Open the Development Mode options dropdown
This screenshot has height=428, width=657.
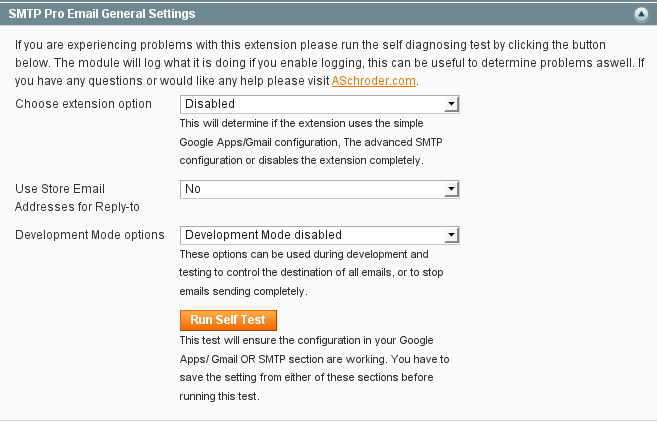pos(320,235)
